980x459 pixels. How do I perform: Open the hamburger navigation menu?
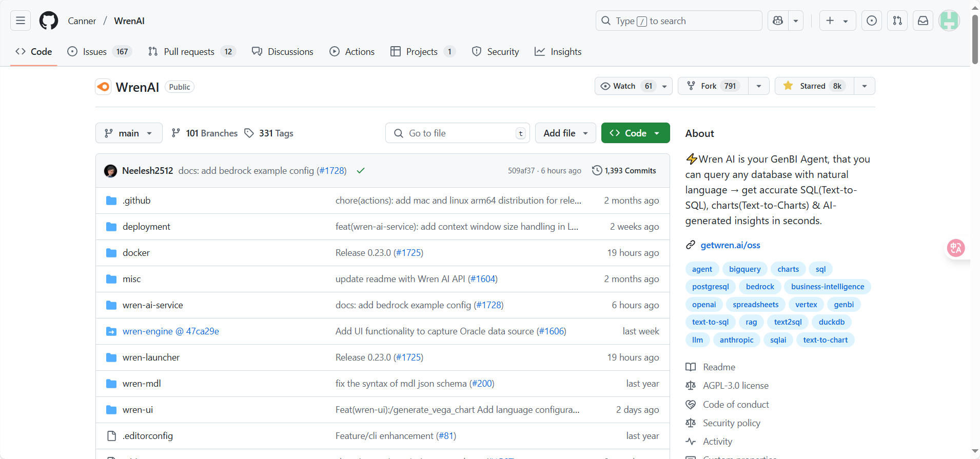coord(21,21)
